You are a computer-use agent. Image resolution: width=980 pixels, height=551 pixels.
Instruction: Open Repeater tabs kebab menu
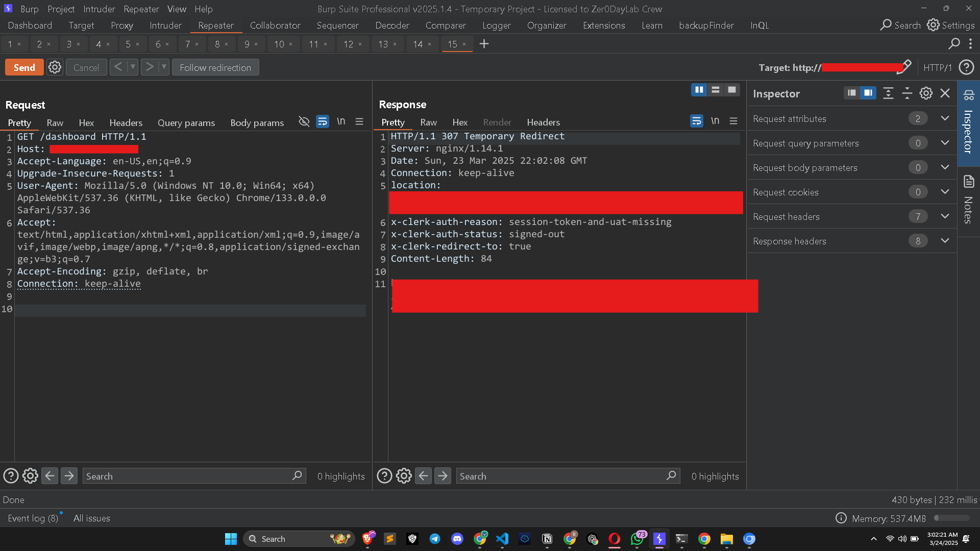pos(970,44)
